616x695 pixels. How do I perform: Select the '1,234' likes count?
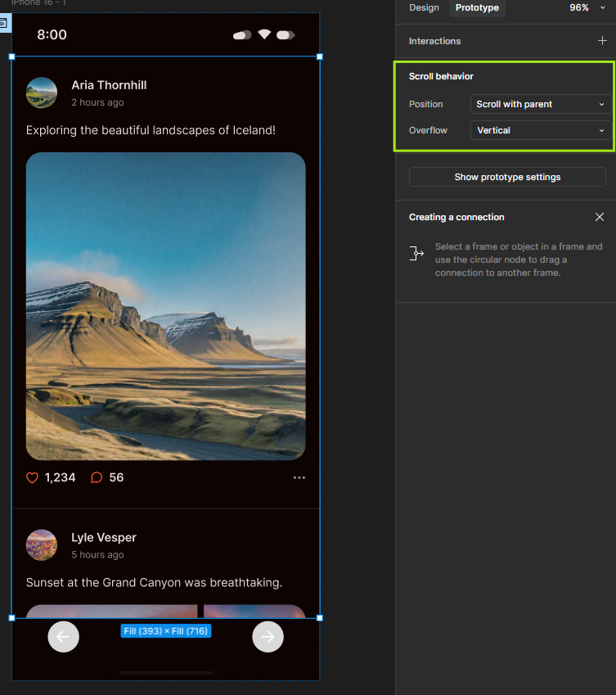[x=60, y=477]
